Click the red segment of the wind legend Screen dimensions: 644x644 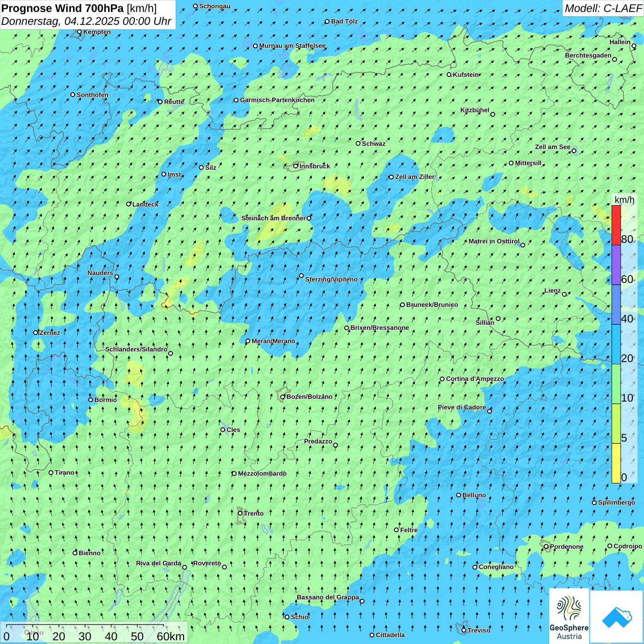pos(616,225)
